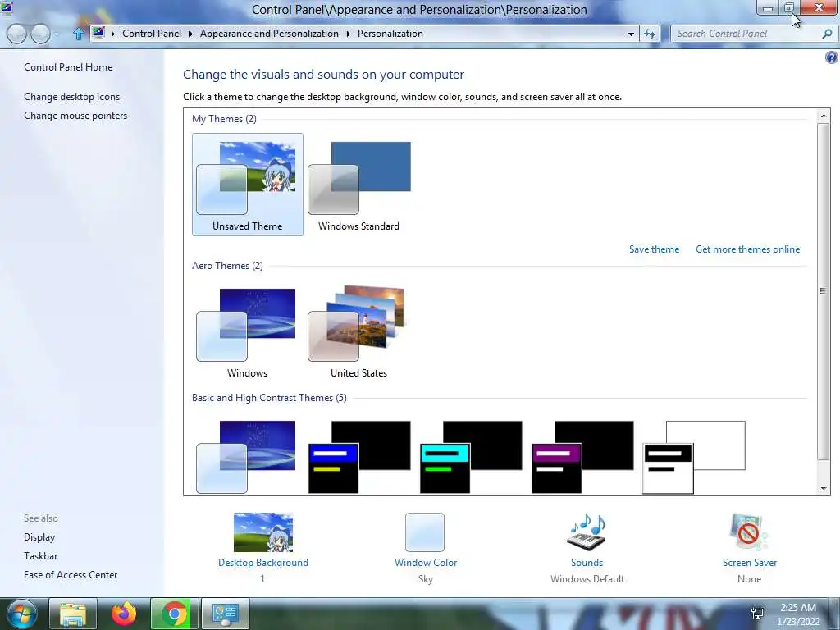
Task: Expand arrow after Appearance and Personalization
Action: [x=348, y=34]
